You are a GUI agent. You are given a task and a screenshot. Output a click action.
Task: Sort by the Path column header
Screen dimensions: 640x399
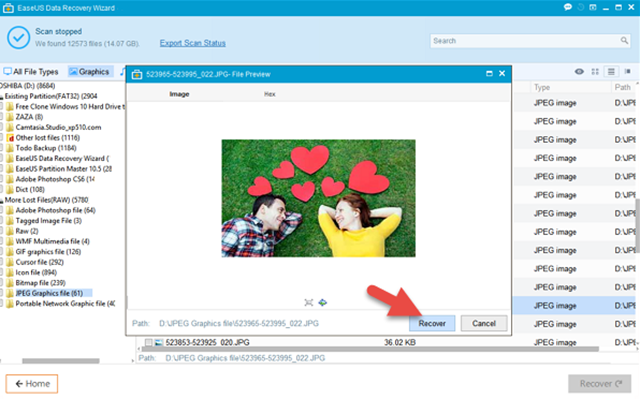coord(622,87)
